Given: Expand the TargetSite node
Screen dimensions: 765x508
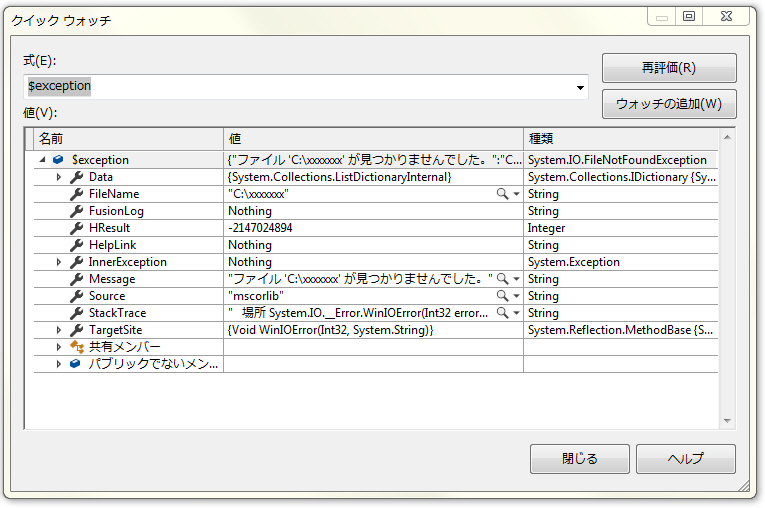Looking at the screenshot, I should pos(59,330).
